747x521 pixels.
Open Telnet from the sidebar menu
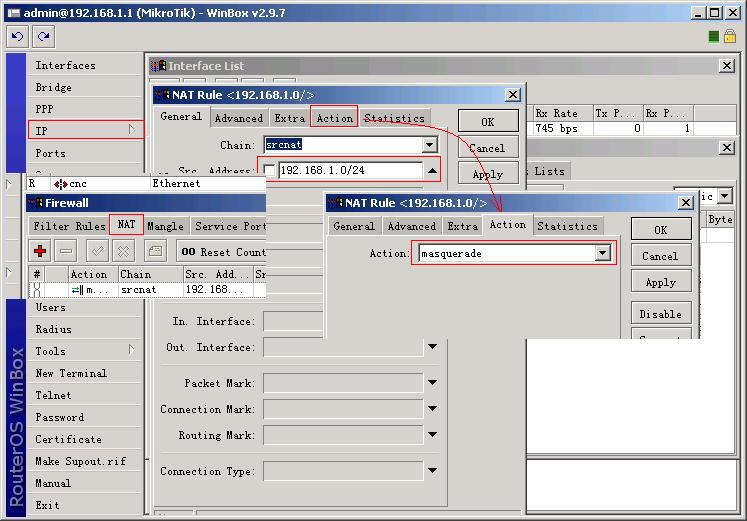click(85, 395)
